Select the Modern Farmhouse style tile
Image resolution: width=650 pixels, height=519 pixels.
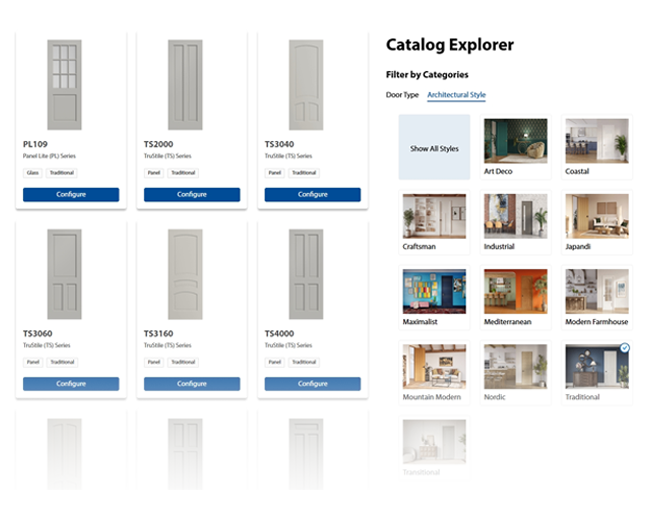(x=597, y=298)
